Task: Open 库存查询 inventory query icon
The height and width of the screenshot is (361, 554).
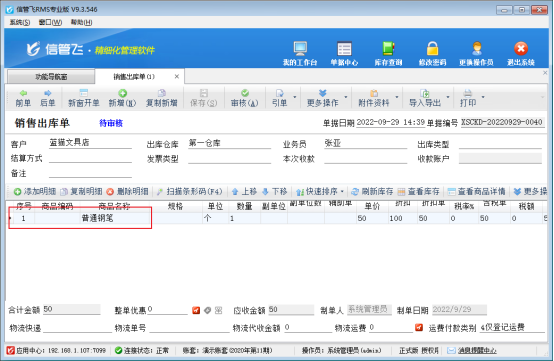Action: 388,53
